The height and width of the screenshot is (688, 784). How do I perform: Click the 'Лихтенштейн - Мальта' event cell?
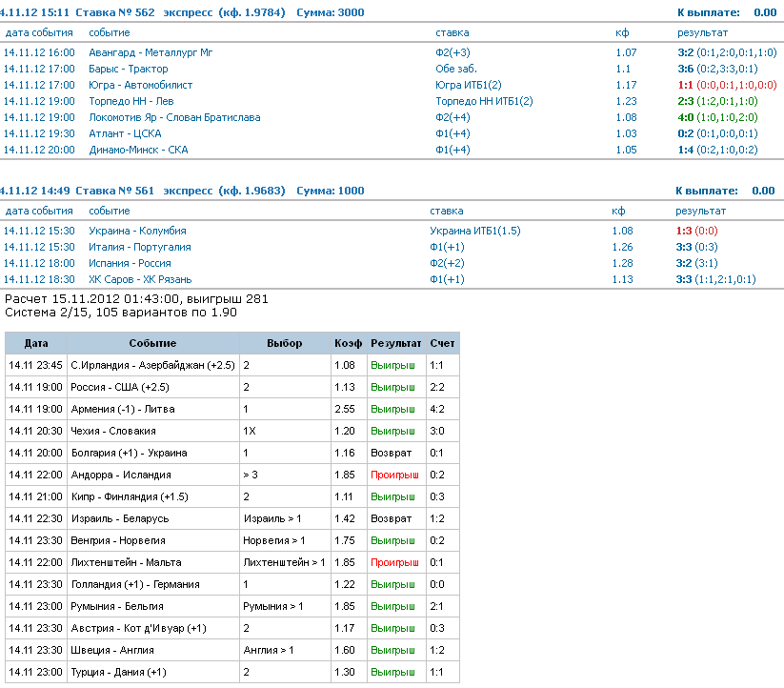(153, 562)
